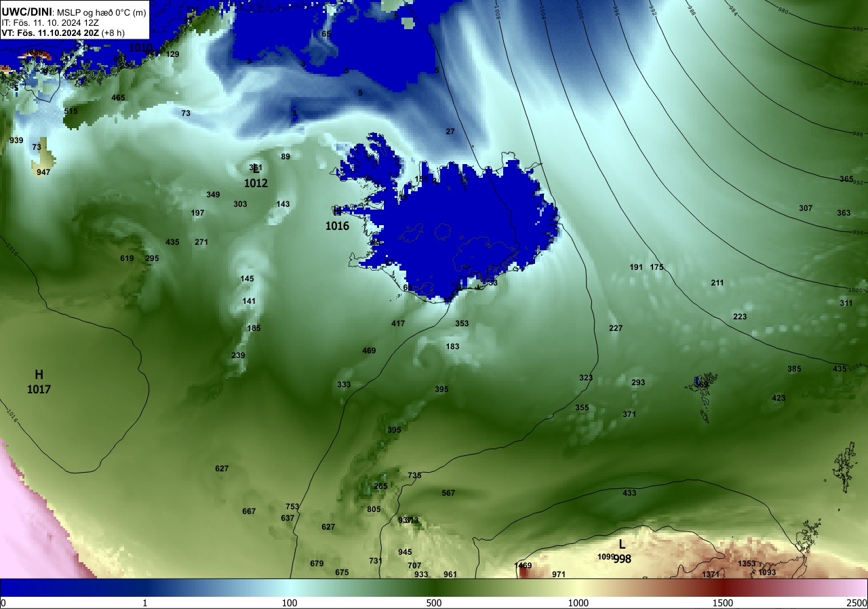Click the H 1017 high pressure label

tap(39, 382)
